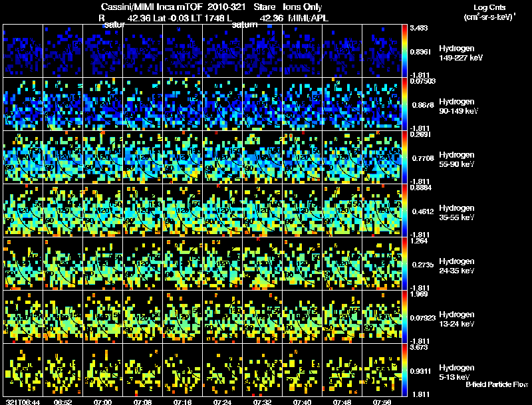The width and height of the screenshot is (532, 405).
Task: Click the Hydrogen 55-90 keV color bar
Action: (404, 158)
